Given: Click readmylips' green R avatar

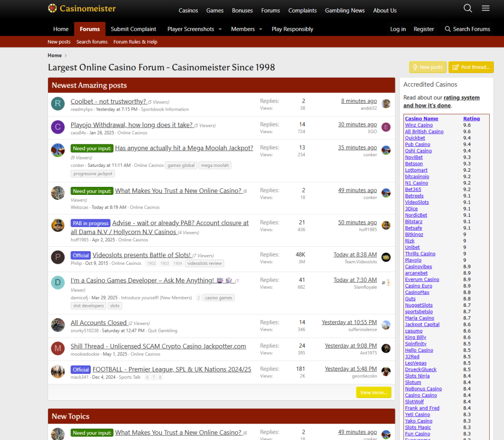Looking at the screenshot, I should point(58,104).
